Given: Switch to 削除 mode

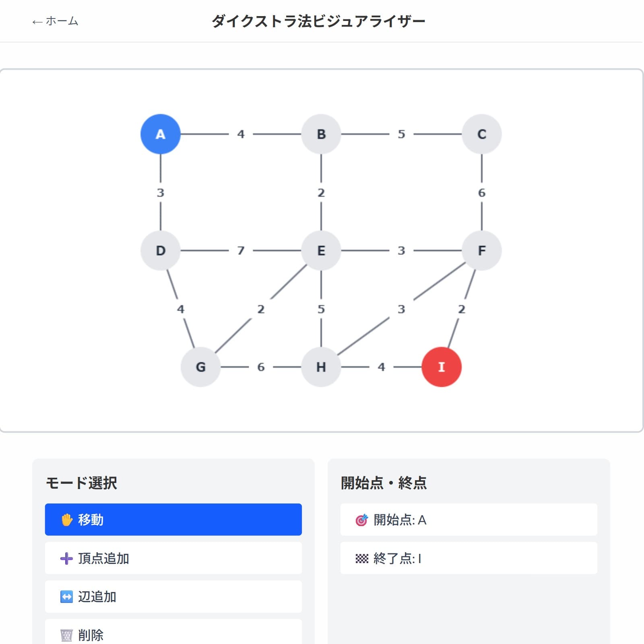Looking at the screenshot, I should coord(173,634).
